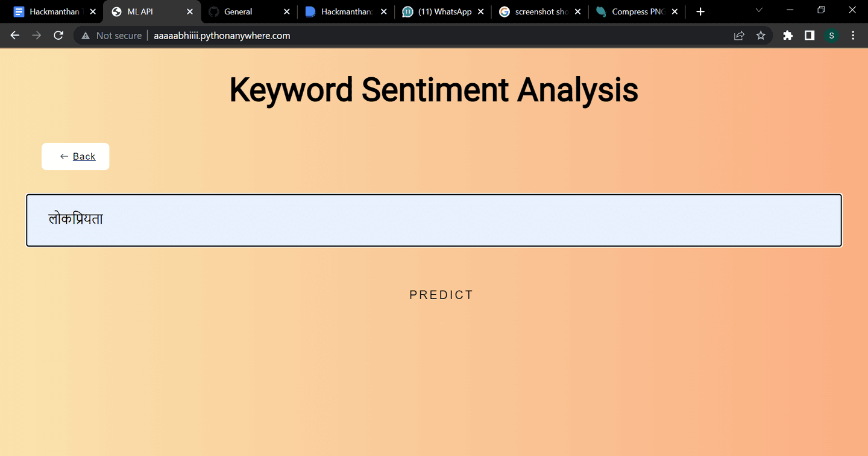Image resolution: width=868 pixels, height=456 pixels.
Task: Close the WhatsApp tab
Action: click(481, 11)
